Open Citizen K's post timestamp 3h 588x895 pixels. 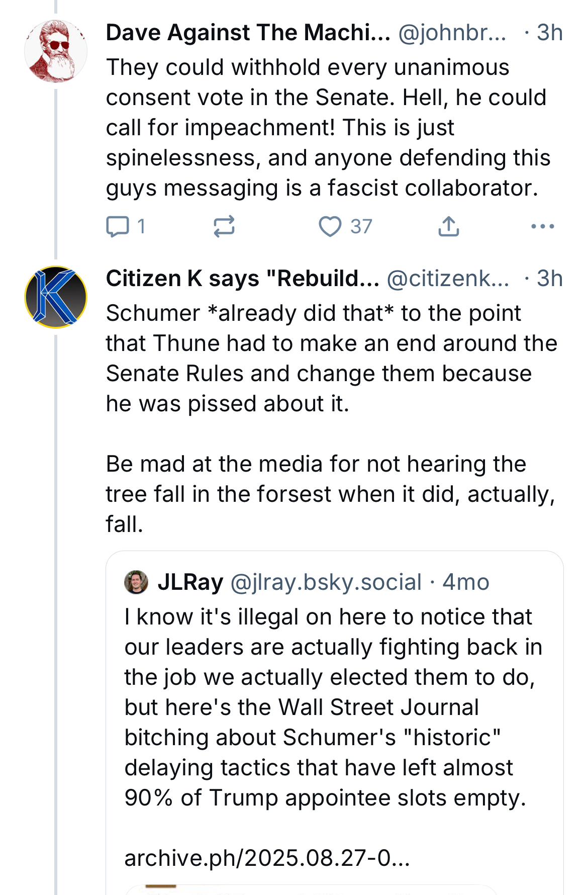tap(549, 279)
